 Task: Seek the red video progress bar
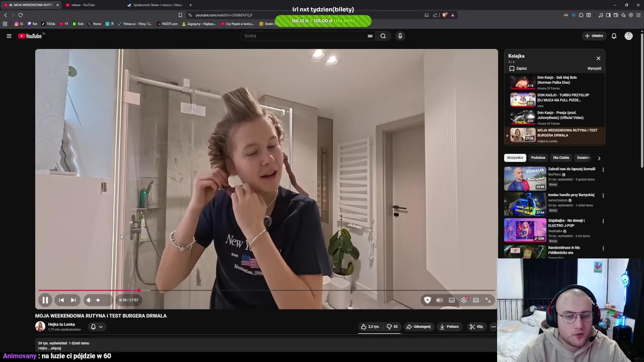(x=267, y=290)
